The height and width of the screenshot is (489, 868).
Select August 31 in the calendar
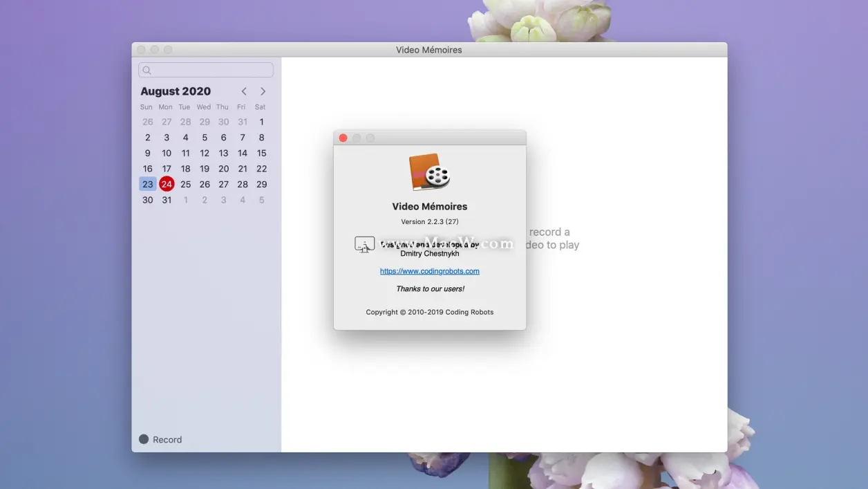point(167,200)
